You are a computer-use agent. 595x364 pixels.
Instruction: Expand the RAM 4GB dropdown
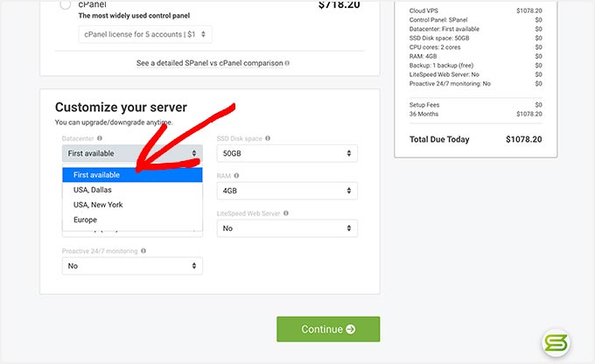click(x=287, y=191)
